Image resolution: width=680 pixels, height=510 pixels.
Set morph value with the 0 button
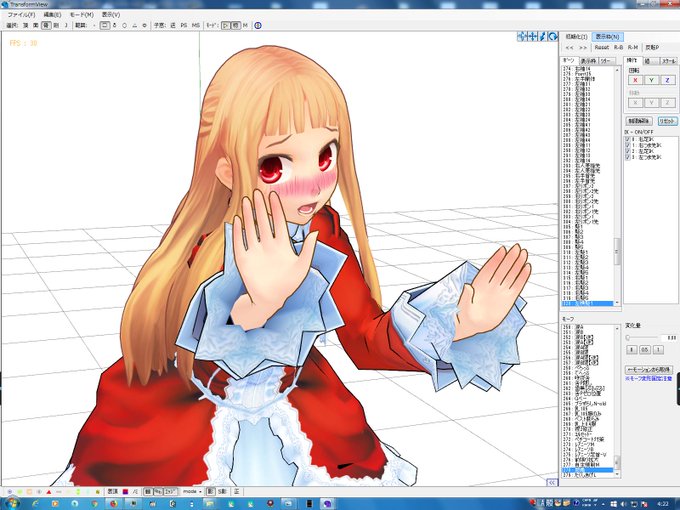[631, 350]
